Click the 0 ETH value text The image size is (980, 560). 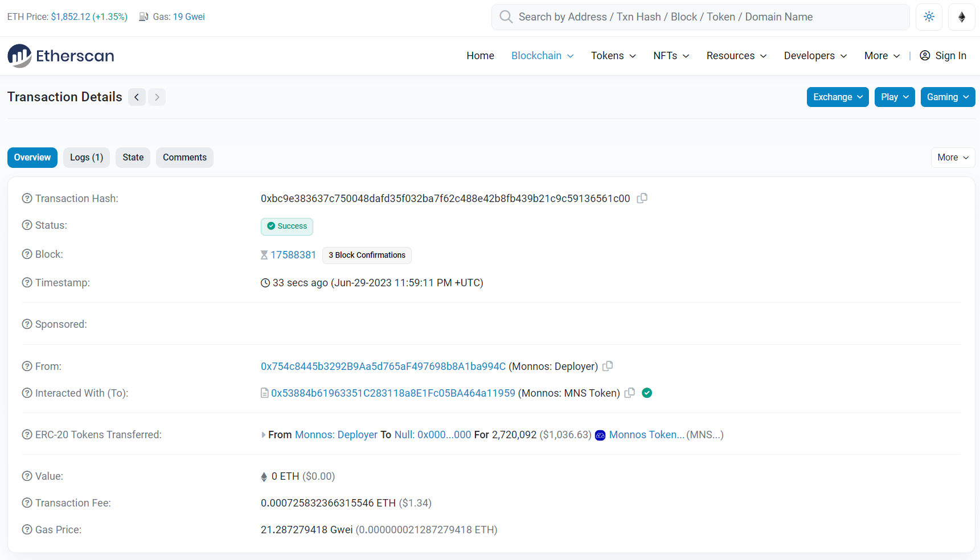coord(285,476)
